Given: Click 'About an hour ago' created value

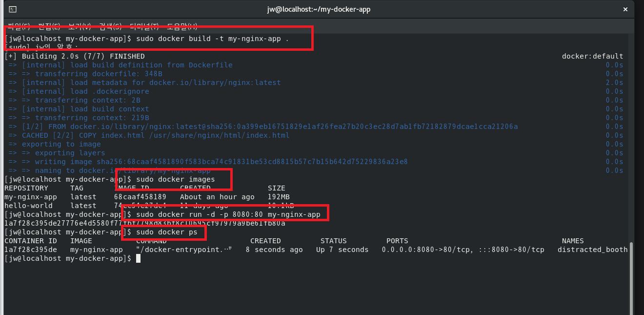Looking at the screenshot, I should [x=217, y=197].
